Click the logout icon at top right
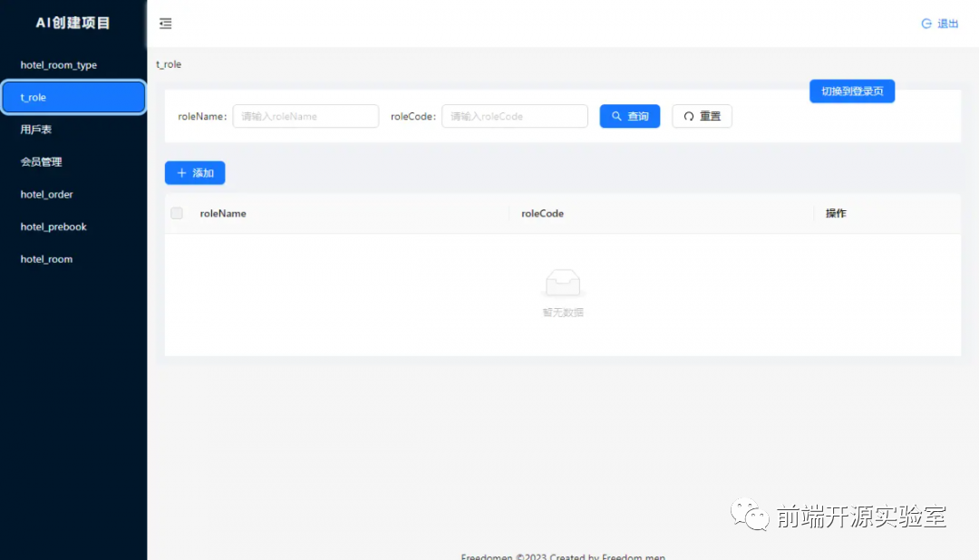This screenshot has width=979, height=560. click(x=926, y=24)
